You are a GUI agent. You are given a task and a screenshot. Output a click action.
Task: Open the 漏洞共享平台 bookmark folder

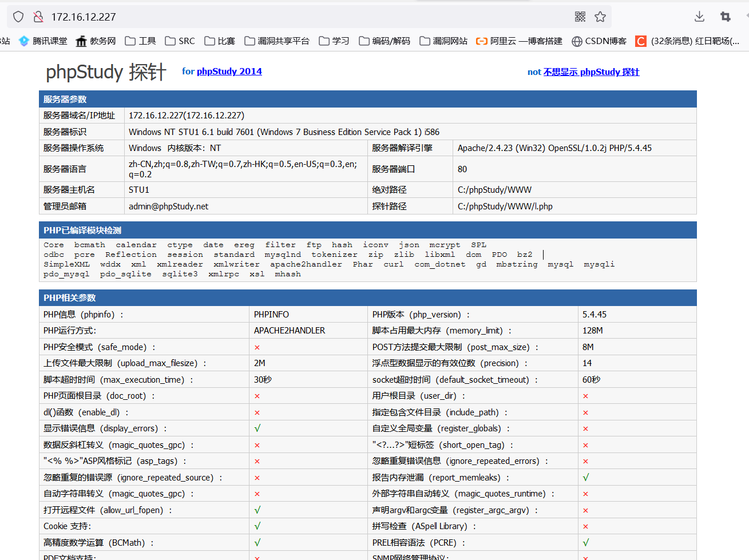click(277, 41)
